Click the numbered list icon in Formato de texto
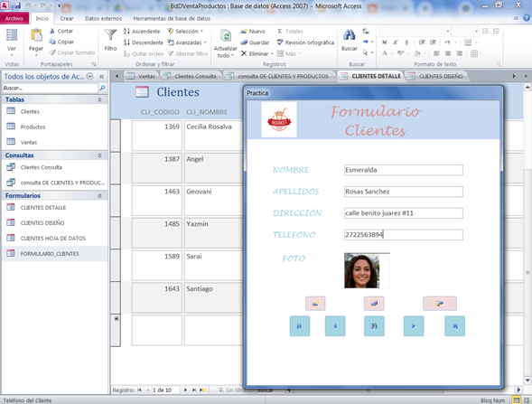The image size is (532, 404). tap(497, 32)
